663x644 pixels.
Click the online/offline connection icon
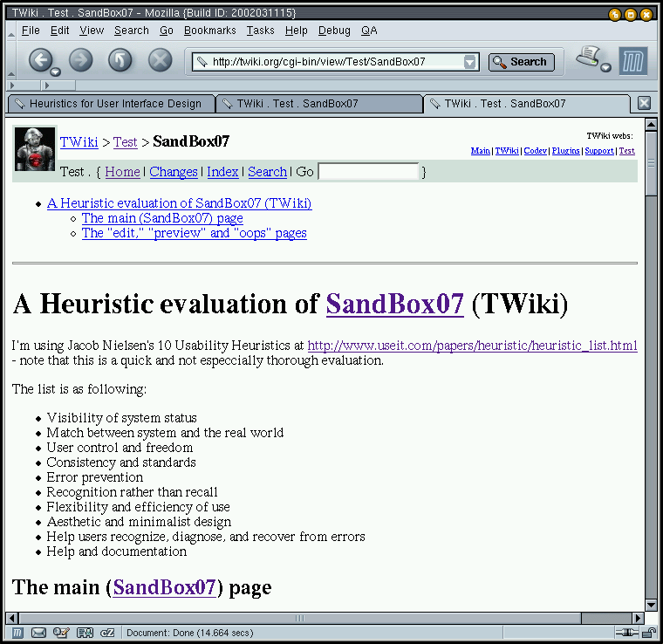626,633
